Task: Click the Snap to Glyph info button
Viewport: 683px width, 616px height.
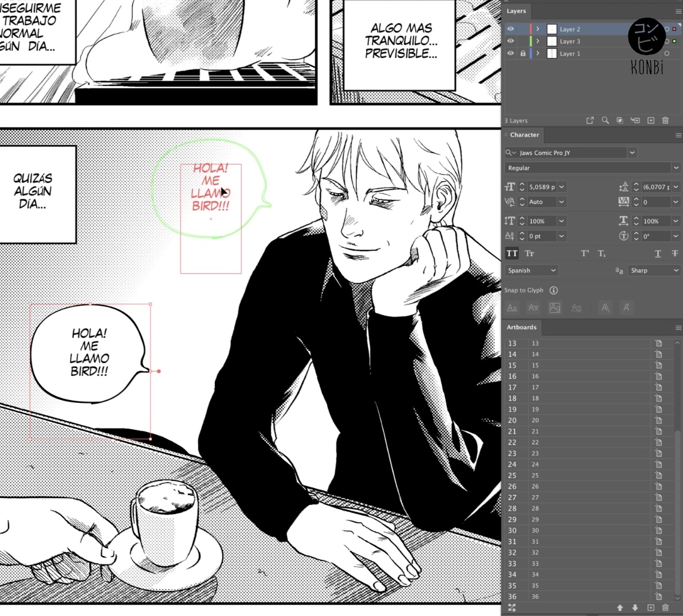Action: (x=554, y=291)
